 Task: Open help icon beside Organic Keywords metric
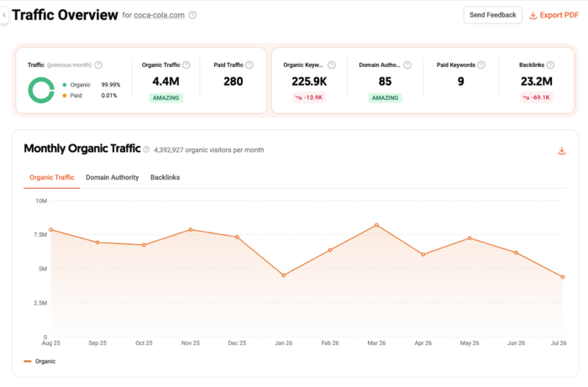(332, 65)
